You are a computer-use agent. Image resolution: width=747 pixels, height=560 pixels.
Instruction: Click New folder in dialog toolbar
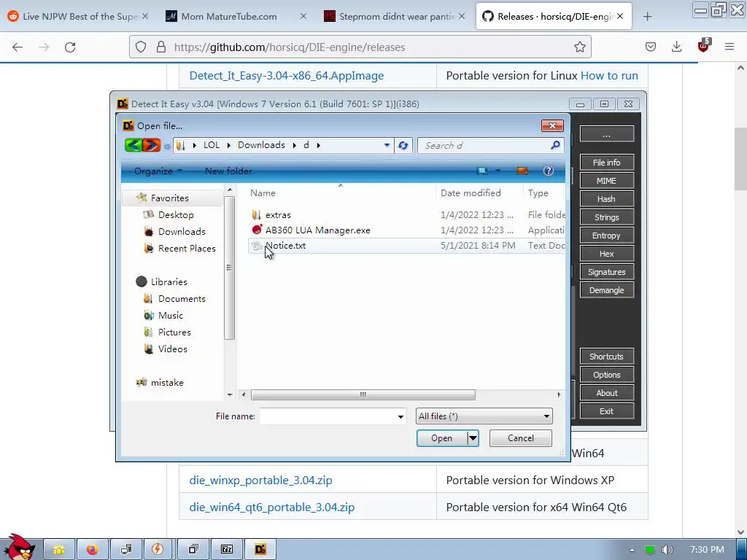tap(228, 171)
